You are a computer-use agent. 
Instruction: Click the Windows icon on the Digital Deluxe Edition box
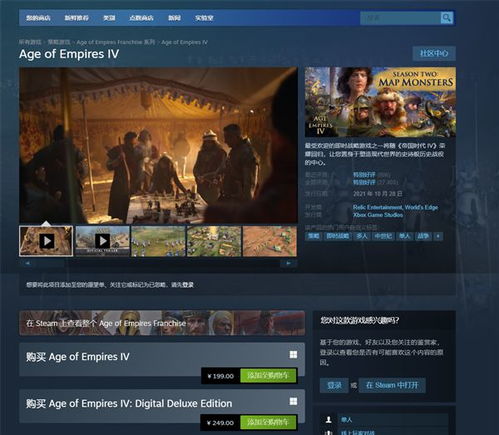click(293, 401)
